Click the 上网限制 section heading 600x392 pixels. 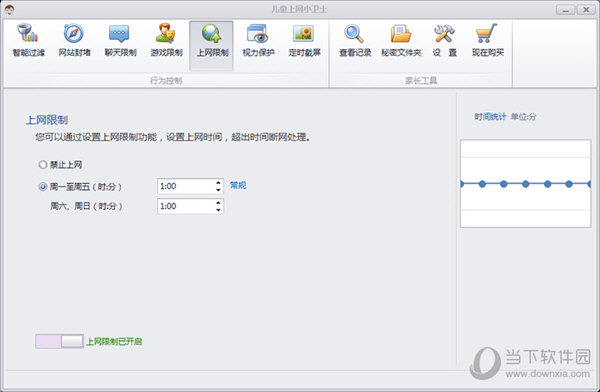tap(47, 120)
